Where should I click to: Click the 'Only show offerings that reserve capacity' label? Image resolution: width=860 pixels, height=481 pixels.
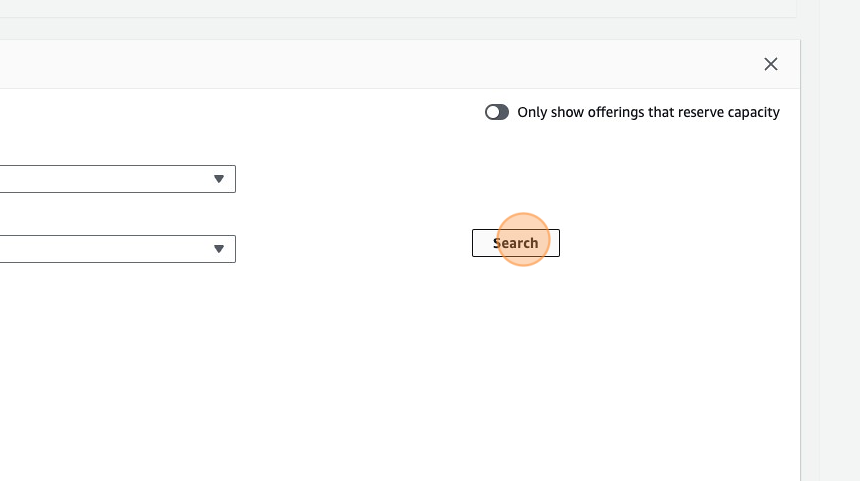pos(648,112)
